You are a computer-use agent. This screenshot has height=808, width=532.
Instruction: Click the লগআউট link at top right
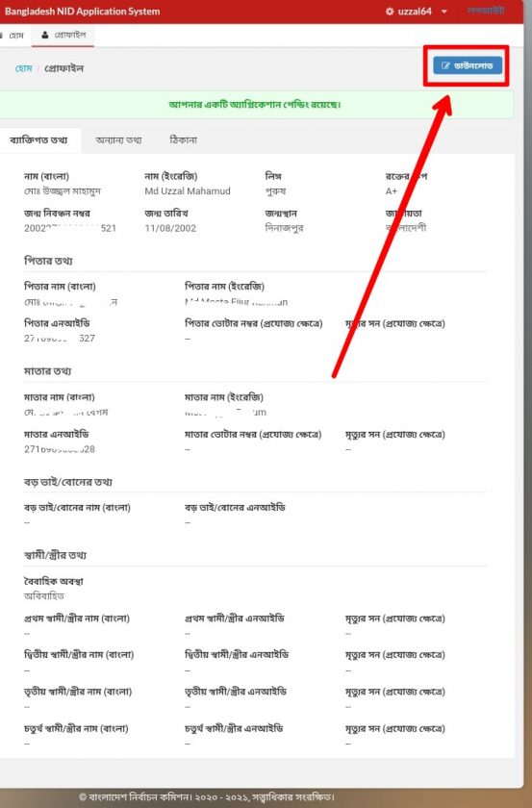point(486,11)
